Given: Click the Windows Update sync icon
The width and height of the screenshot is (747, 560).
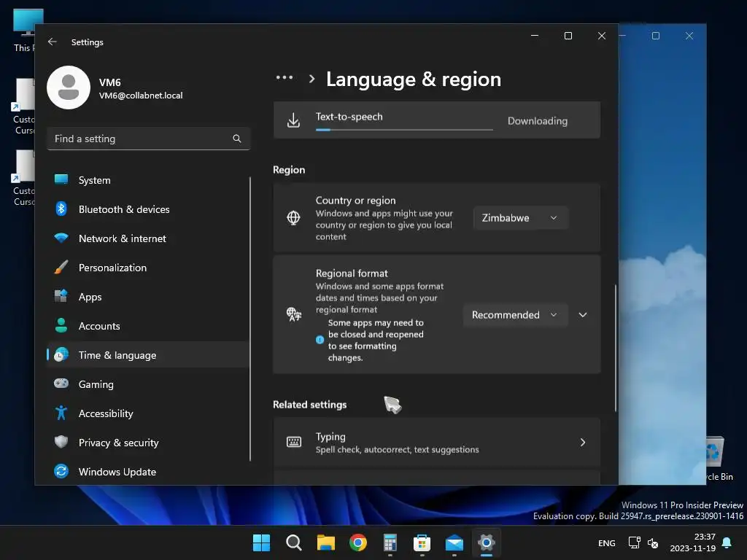Looking at the screenshot, I should (x=61, y=471).
